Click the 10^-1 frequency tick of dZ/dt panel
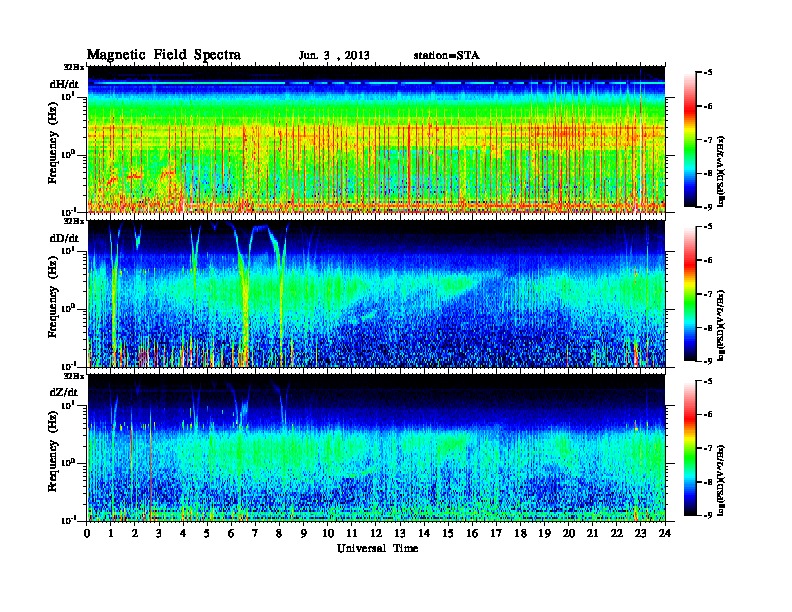Image resolution: width=792 pixels, height=612 pixels. [68, 520]
